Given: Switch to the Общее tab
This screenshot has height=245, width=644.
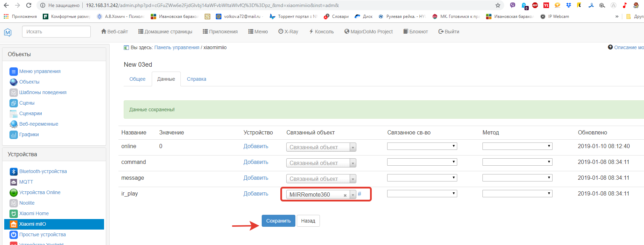Looking at the screenshot, I should 137,79.
